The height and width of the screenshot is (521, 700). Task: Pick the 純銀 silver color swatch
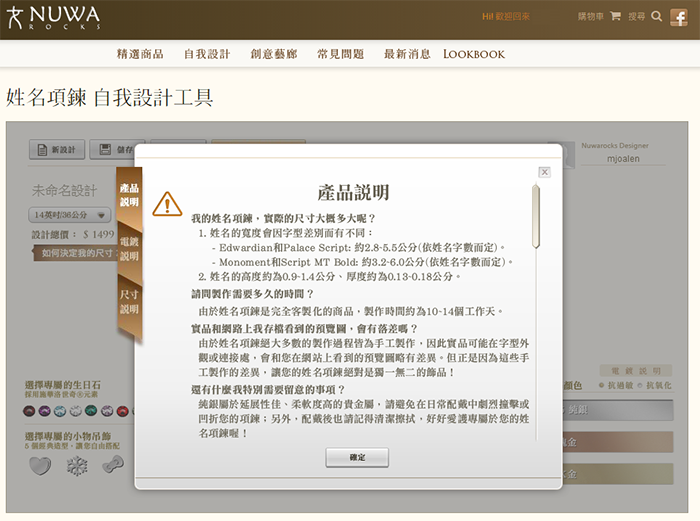click(x=617, y=410)
